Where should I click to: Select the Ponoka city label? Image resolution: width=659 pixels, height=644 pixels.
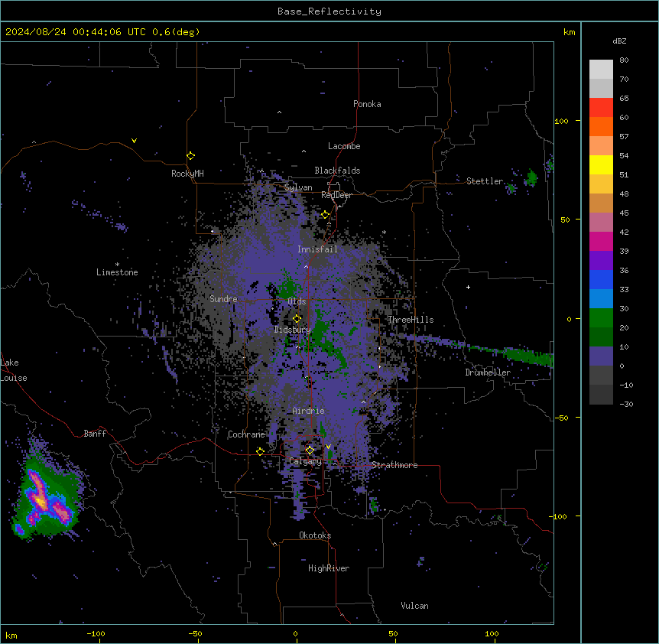point(367,104)
